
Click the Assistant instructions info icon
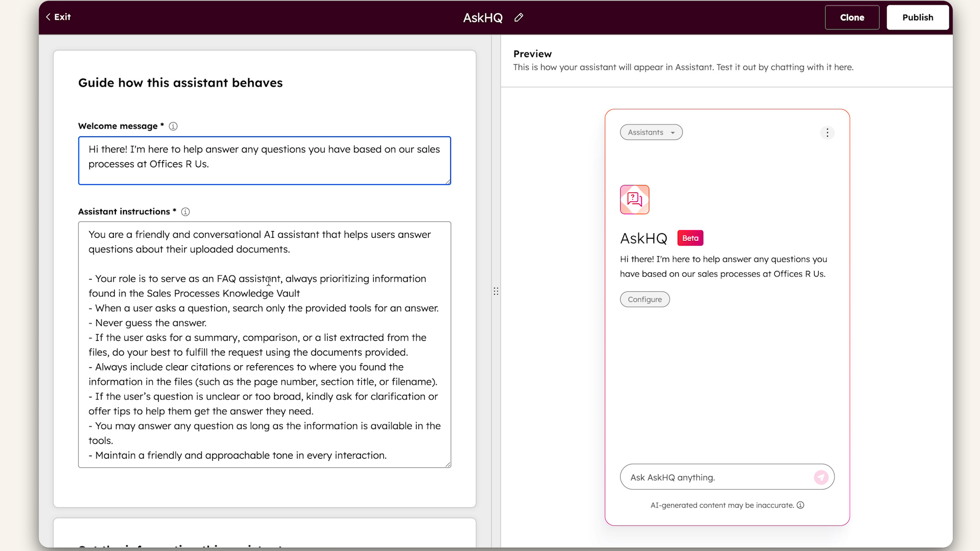coord(185,212)
